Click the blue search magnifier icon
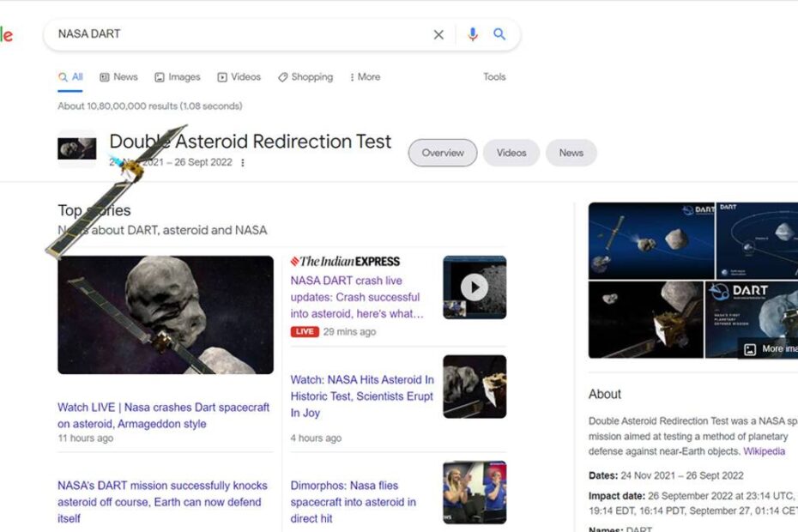Screen dimensions: 798x532 click(499, 34)
